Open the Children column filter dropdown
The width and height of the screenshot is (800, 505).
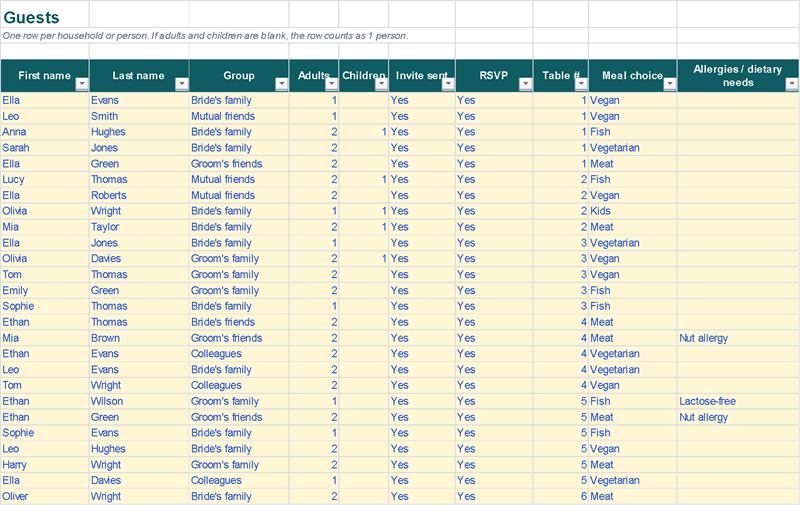click(x=382, y=84)
